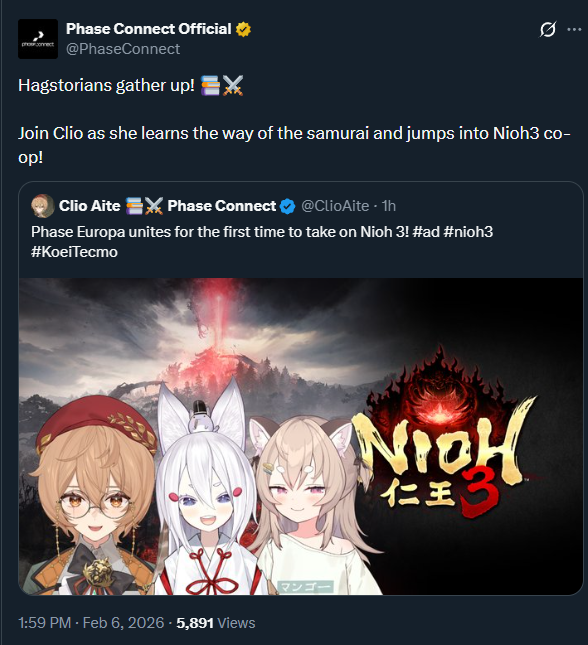The image size is (588, 645).
Task: Click the 1h timestamp on quoted tweet
Action: (388, 206)
